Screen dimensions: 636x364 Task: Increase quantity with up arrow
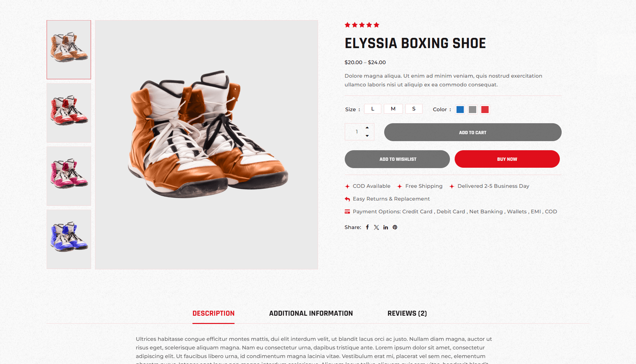[367, 128]
